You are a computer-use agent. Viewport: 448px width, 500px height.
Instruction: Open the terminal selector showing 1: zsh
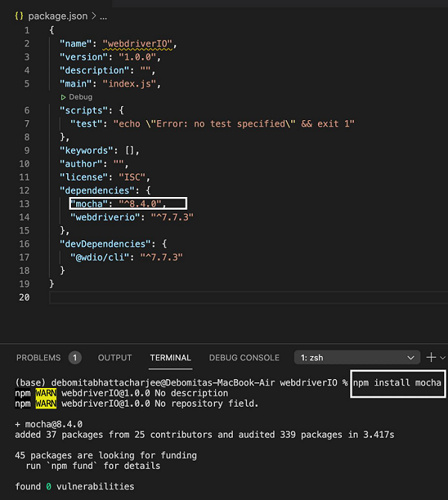[358, 357]
